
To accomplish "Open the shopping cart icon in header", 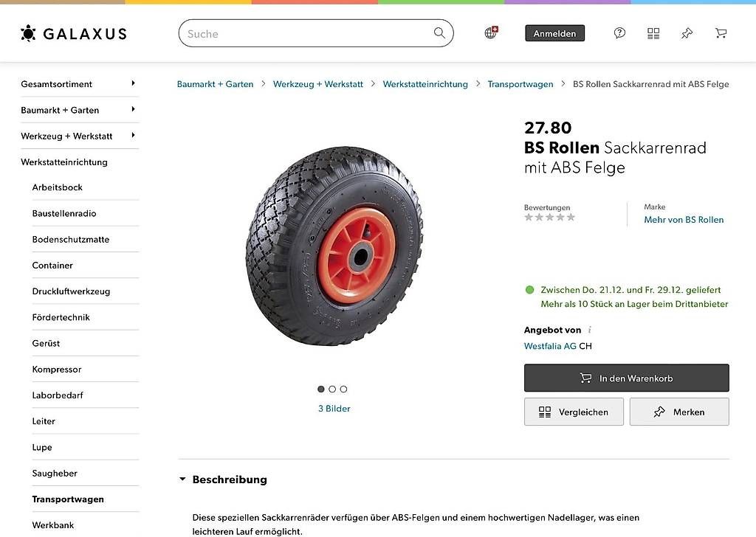I will (721, 33).
